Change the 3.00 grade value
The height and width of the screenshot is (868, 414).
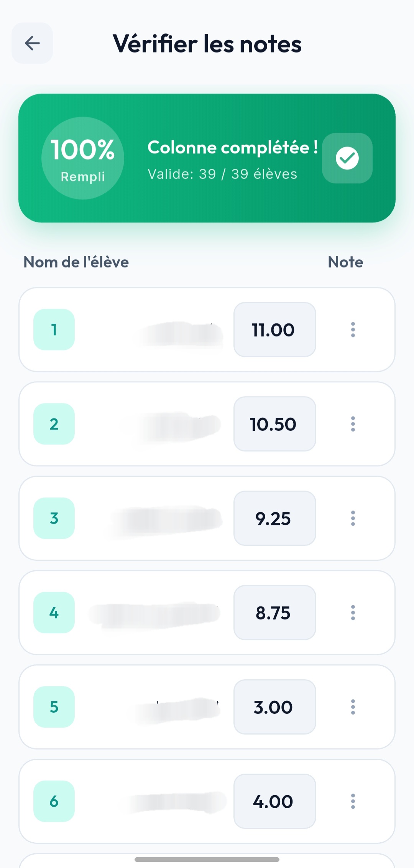pyautogui.click(x=274, y=707)
